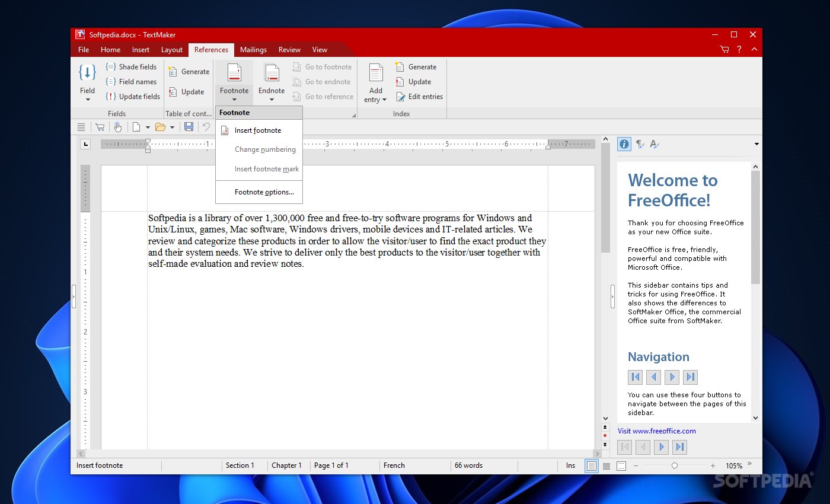The image size is (830, 504).
Task: Open Footnote options from the menu
Action: point(259,192)
